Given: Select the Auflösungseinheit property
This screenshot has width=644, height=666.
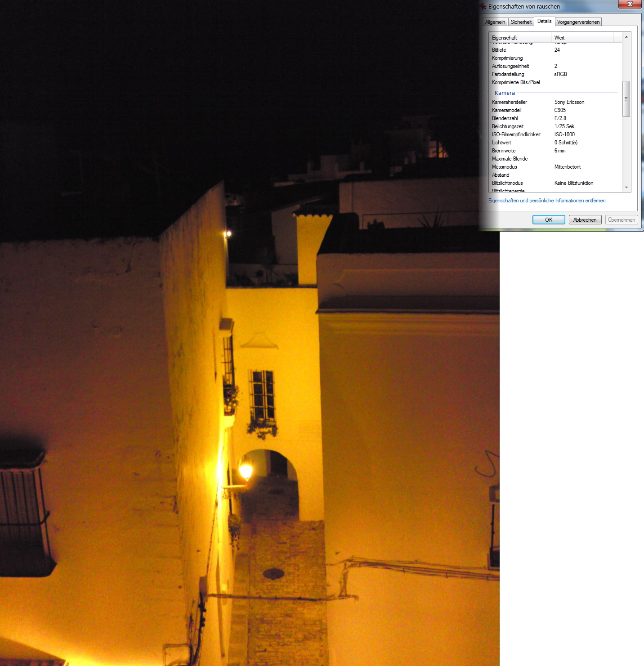Looking at the screenshot, I should click(510, 66).
